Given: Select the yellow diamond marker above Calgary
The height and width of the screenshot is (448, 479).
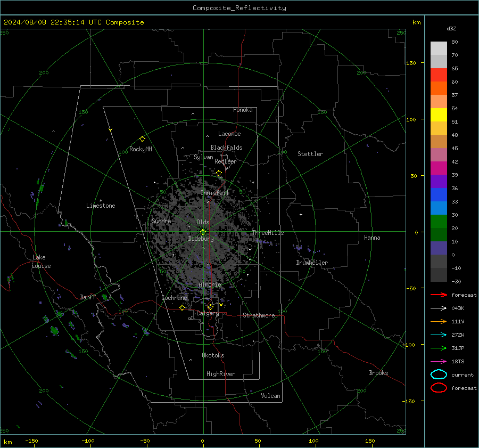Looking at the screenshot, I should coord(210,307).
